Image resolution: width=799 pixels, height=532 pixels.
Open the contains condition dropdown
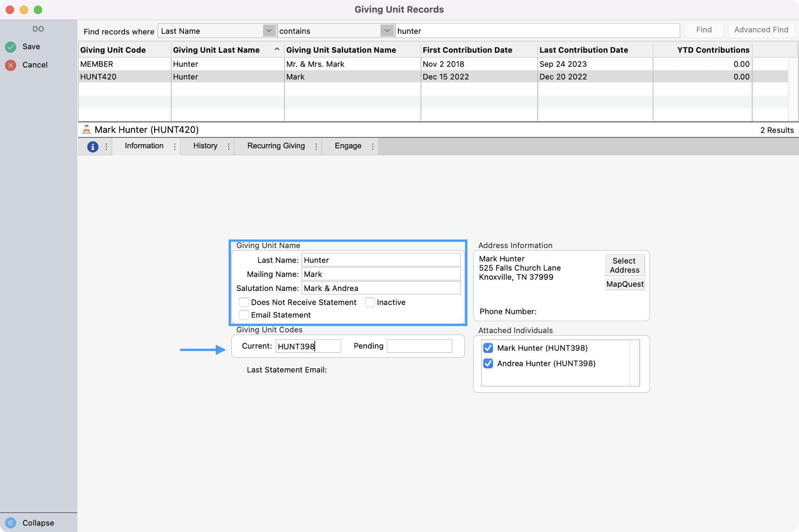pyautogui.click(x=387, y=31)
